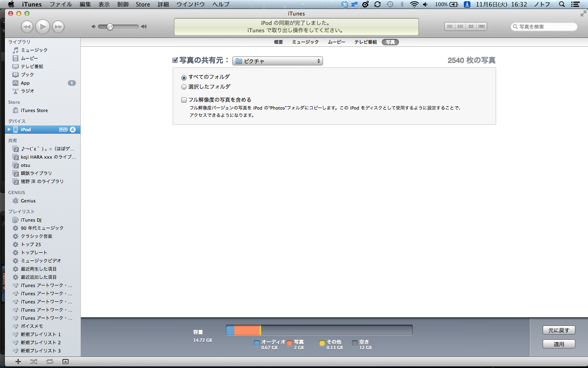Click the max volume speaker icon
This screenshot has height=368, width=588.
[x=144, y=27]
